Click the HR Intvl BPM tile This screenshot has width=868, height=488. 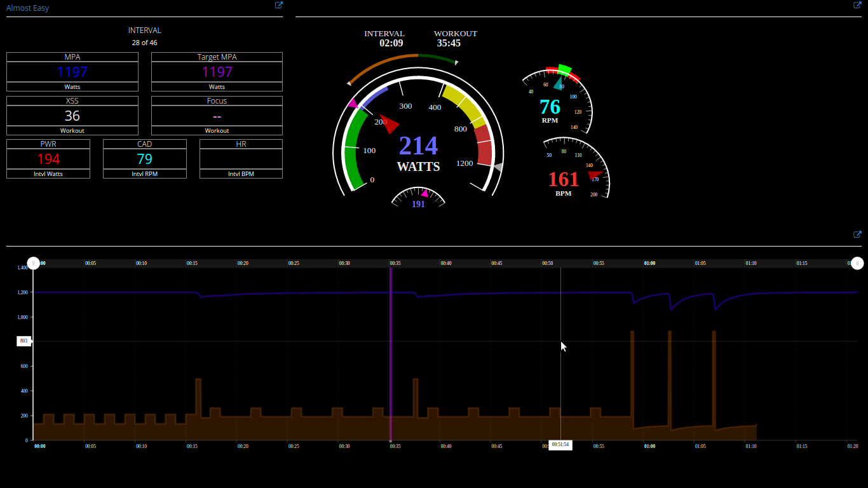(241, 159)
